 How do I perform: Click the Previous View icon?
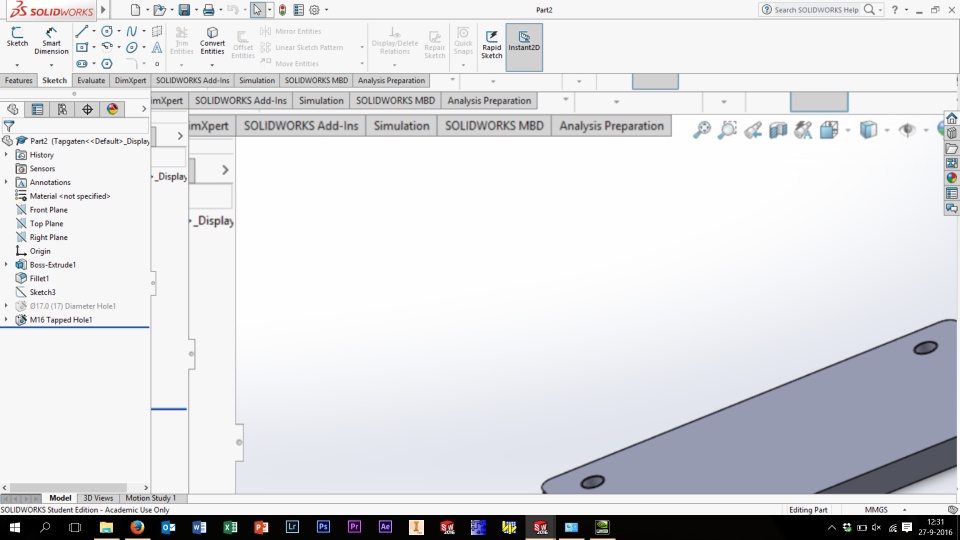(x=753, y=130)
